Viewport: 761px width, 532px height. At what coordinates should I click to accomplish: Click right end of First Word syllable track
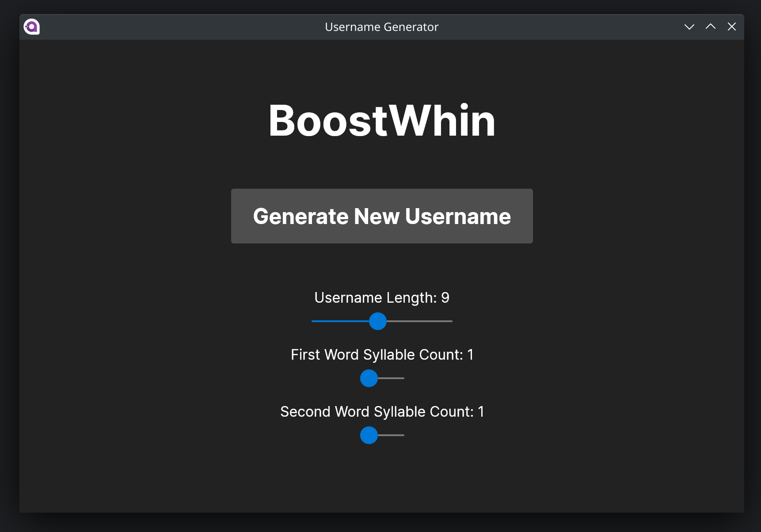[x=402, y=378]
